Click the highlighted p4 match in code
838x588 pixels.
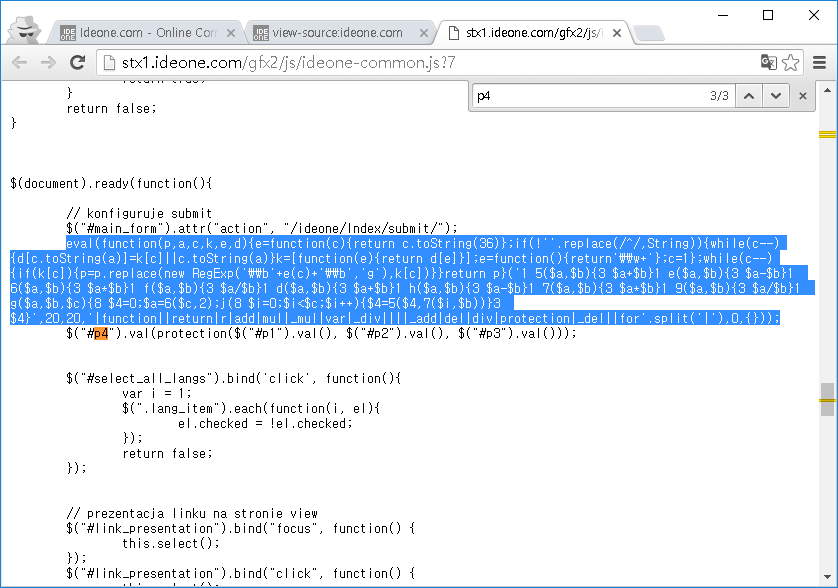(101, 334)
